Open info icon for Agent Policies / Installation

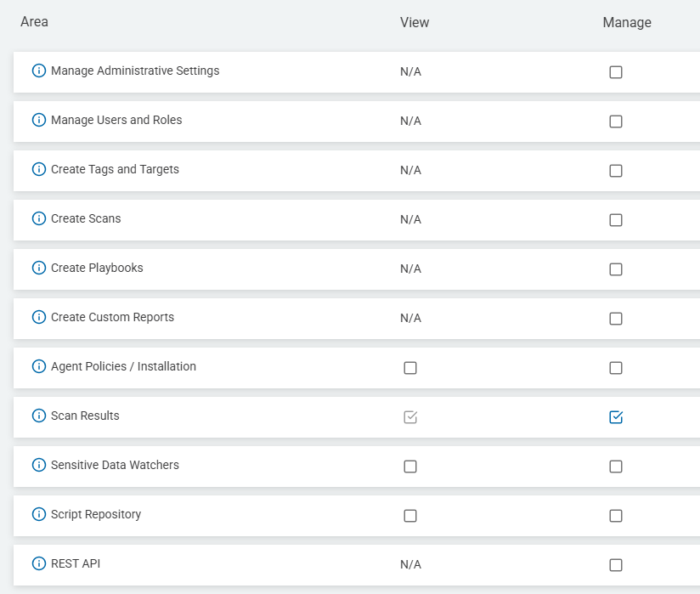point(38,367)
